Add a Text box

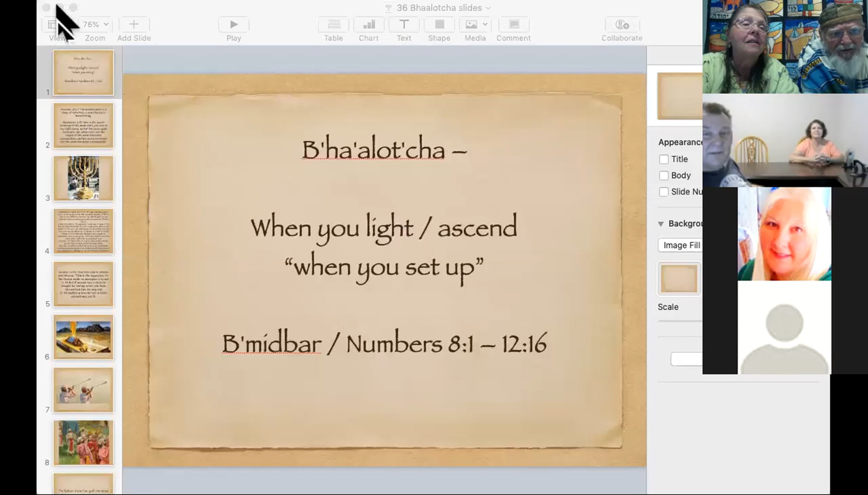404,25
